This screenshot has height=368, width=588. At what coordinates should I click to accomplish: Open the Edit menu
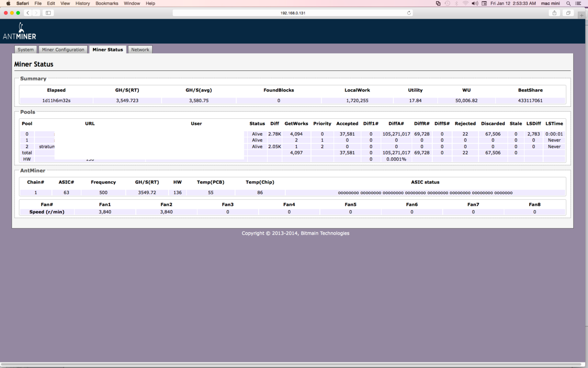point(51,3)
